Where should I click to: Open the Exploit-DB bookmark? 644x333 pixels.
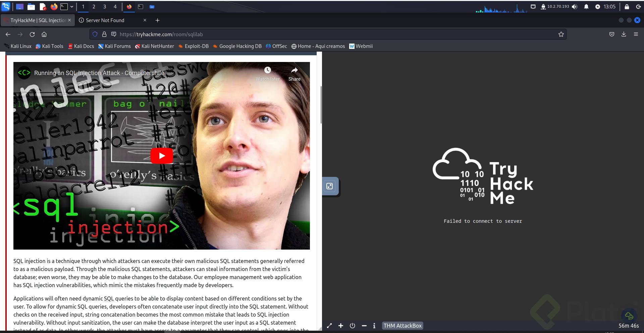click(x=194, y=46)
